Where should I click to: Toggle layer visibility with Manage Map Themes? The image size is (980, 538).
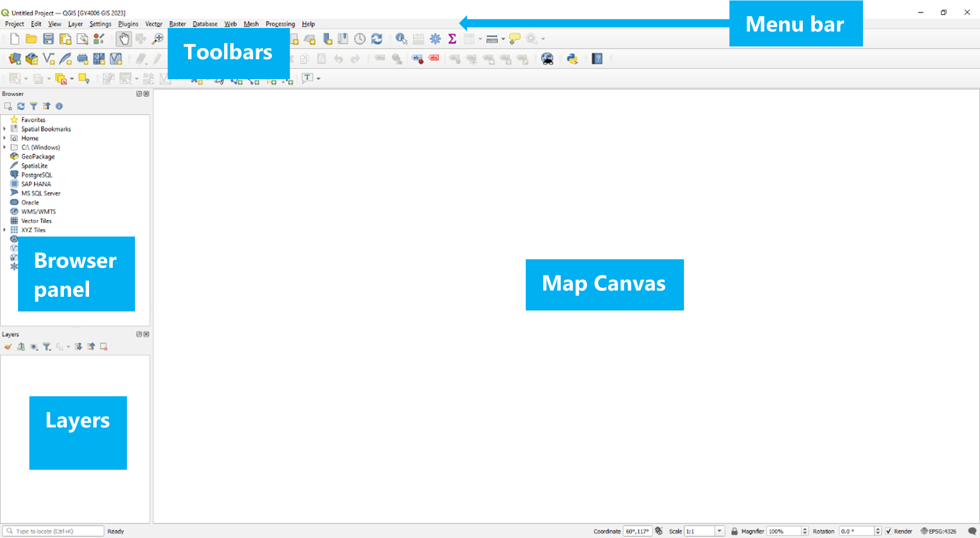coord(34,347)
